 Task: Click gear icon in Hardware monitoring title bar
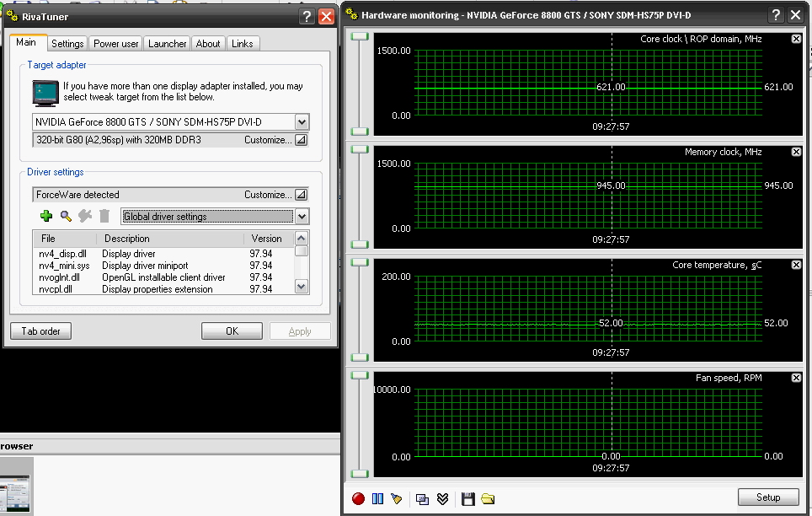[x=351, y=14]
